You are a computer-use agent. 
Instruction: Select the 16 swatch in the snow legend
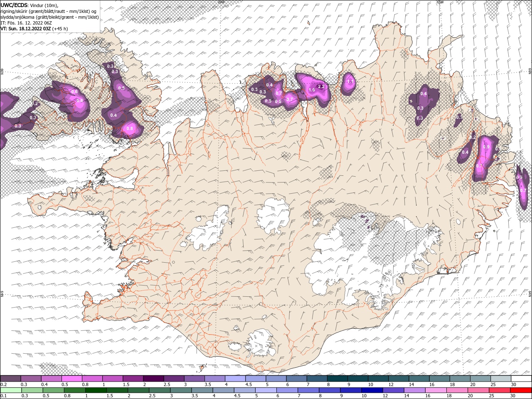click(440, 379)
